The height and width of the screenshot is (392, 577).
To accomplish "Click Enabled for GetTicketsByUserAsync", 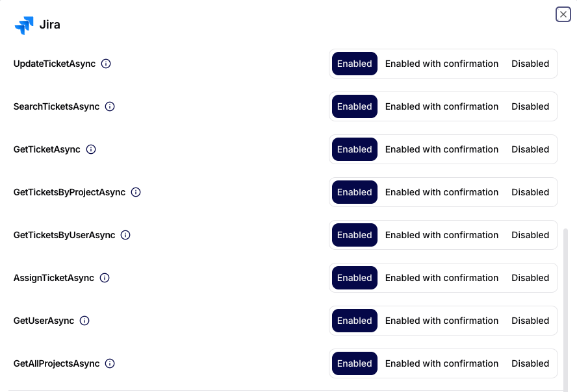I will click(354, 235).
